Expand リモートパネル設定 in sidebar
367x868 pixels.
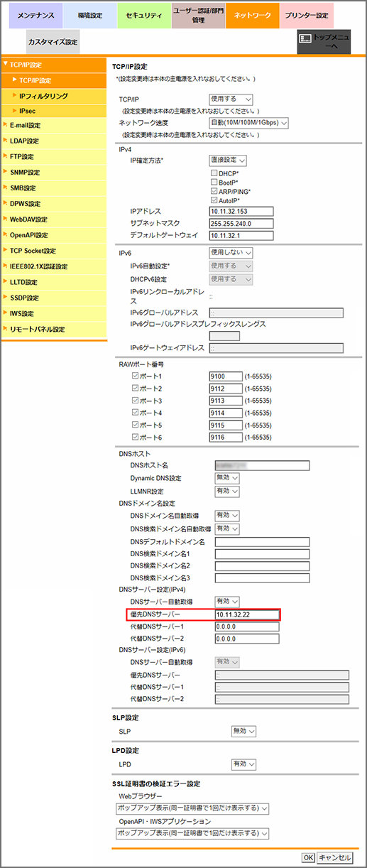[x=53, y=329]
